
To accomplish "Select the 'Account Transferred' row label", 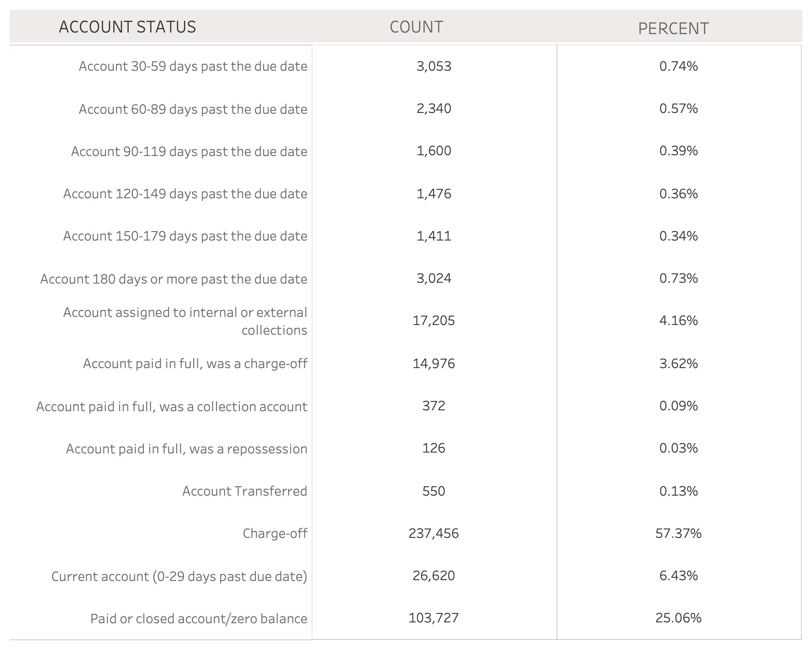I will click(244, 491).
